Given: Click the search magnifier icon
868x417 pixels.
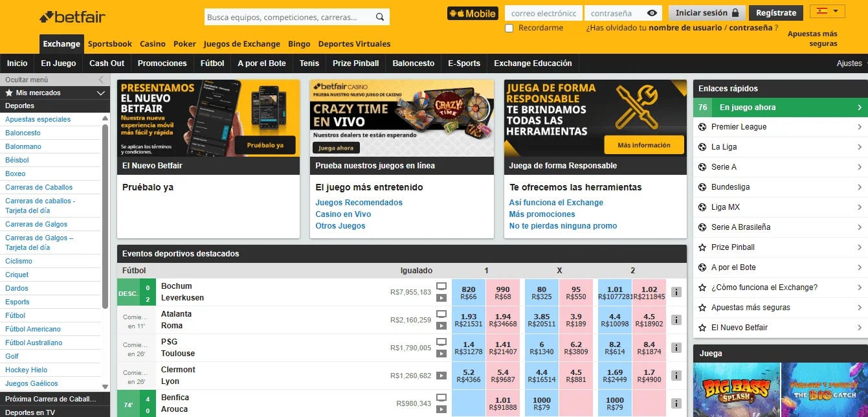Looking at the screenshot, I should click(x=380, y=17).
